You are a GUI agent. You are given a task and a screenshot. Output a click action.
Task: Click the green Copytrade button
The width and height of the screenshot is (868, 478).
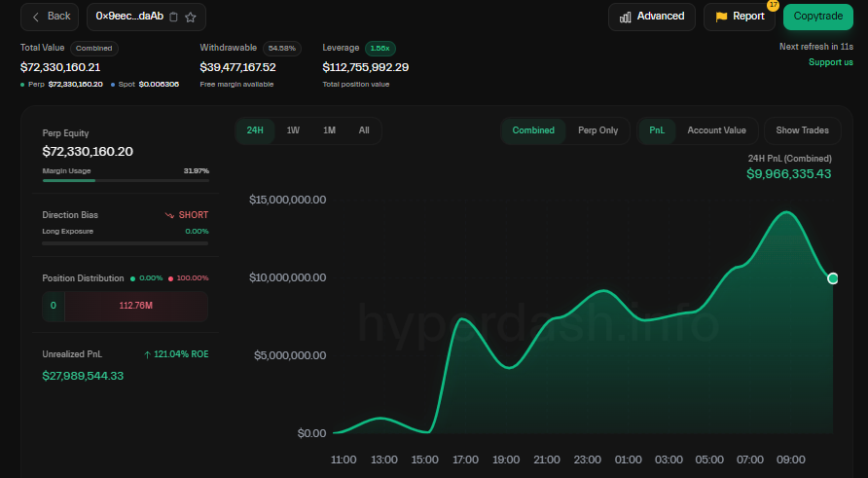pyautogui.click(x=817, y=17)
